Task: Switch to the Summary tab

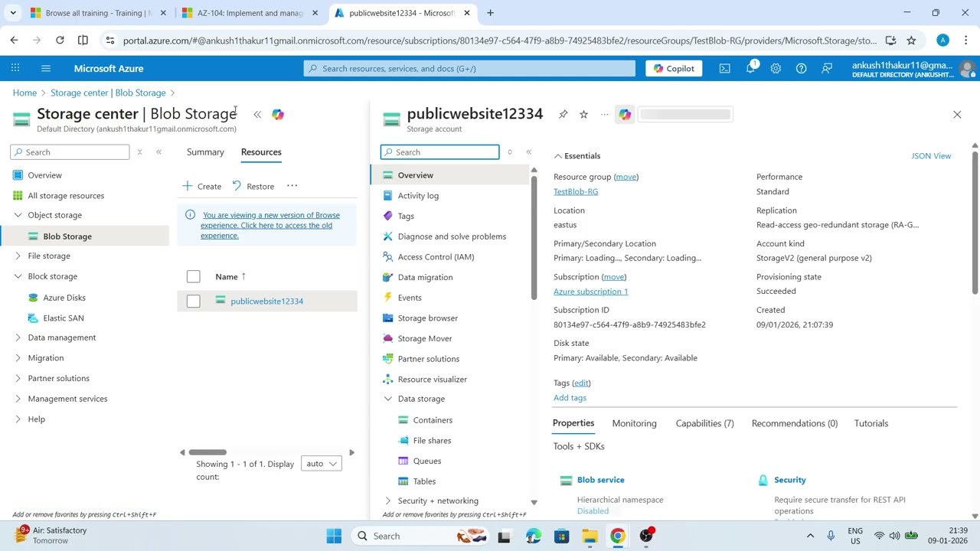Action: pyautogui.click(x=205, y=152)
